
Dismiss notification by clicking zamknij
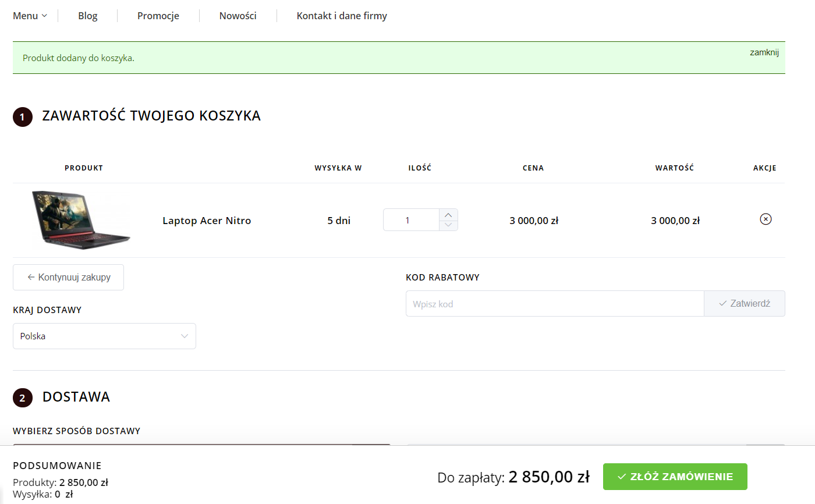764,52
